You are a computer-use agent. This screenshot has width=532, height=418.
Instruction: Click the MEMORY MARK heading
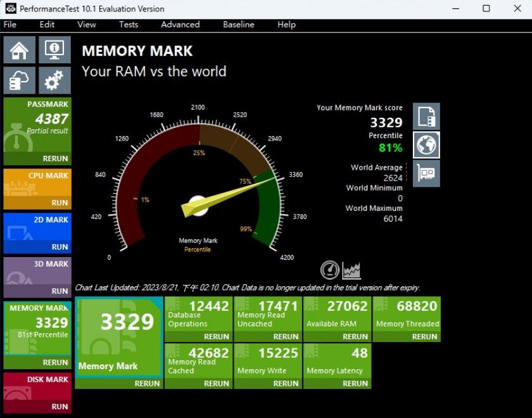(x=137, y=51)
